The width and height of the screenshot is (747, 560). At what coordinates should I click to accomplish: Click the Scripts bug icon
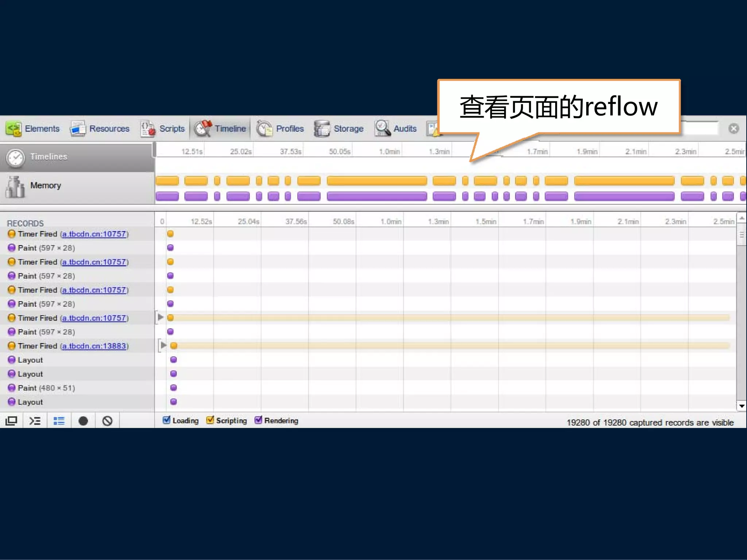click(x=148, y=129)
